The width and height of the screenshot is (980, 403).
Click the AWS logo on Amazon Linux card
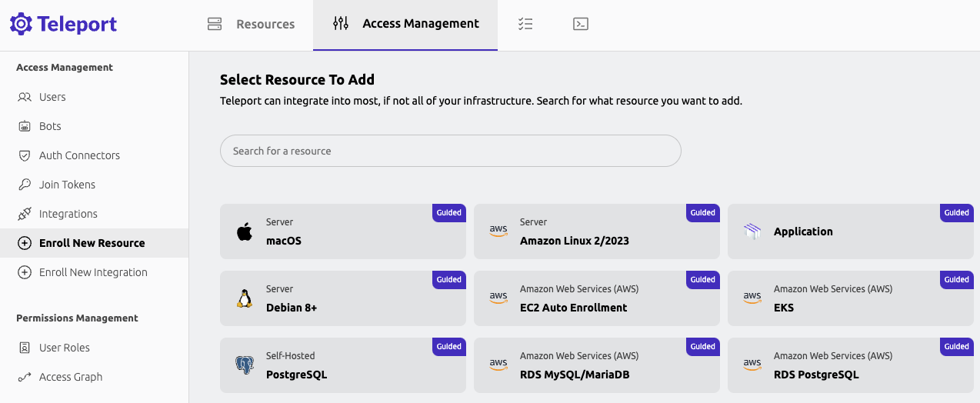pos(498,231)
